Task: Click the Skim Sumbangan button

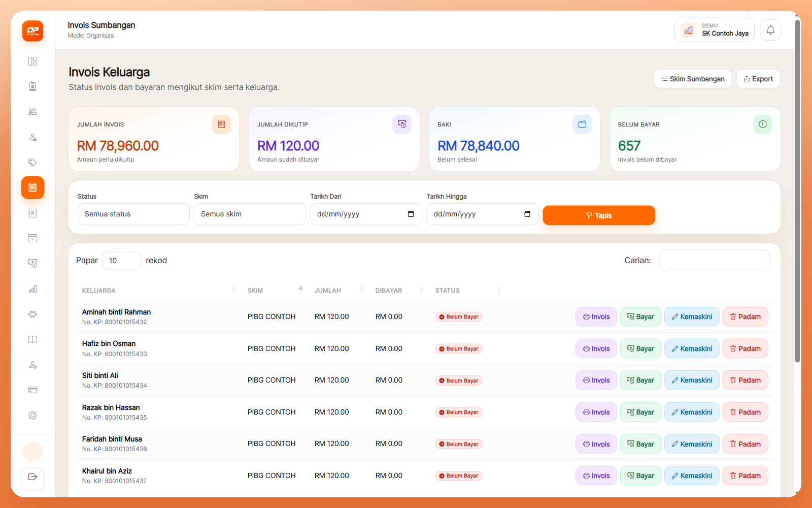Action: (693, 79)
